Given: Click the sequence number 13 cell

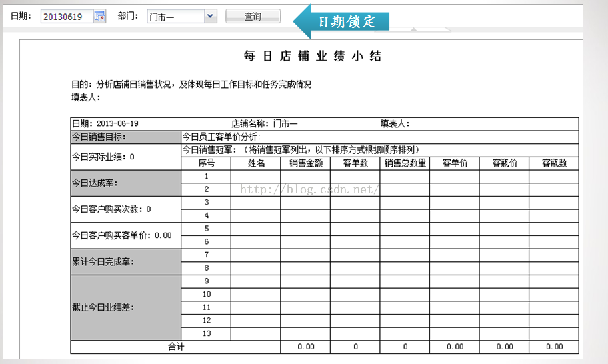Looking at the screenshot, I should 206,334.
